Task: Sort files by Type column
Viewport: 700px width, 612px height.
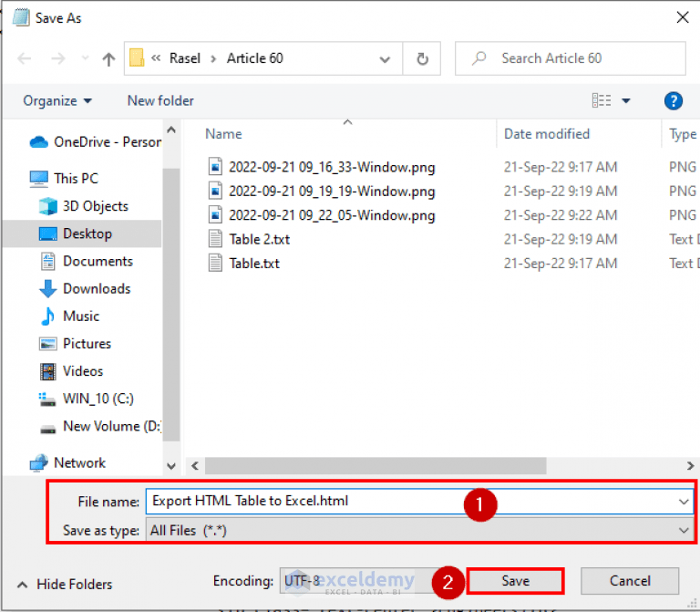Action: (x=682, y=134)
